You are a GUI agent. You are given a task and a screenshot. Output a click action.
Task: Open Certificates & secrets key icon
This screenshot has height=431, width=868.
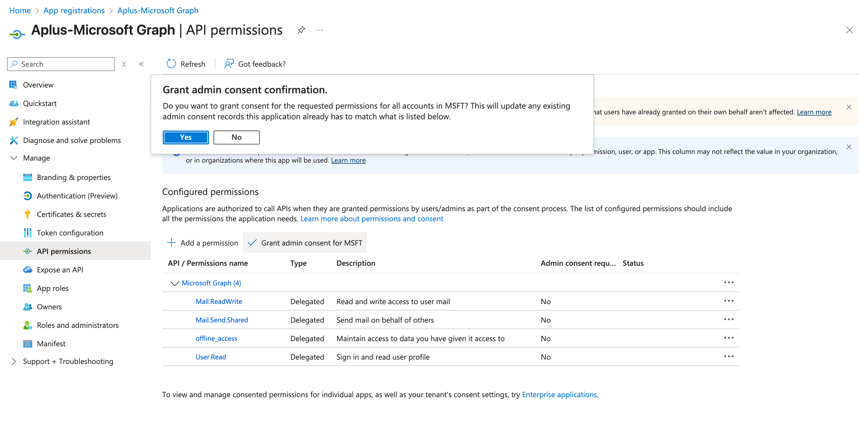[27, 214]
